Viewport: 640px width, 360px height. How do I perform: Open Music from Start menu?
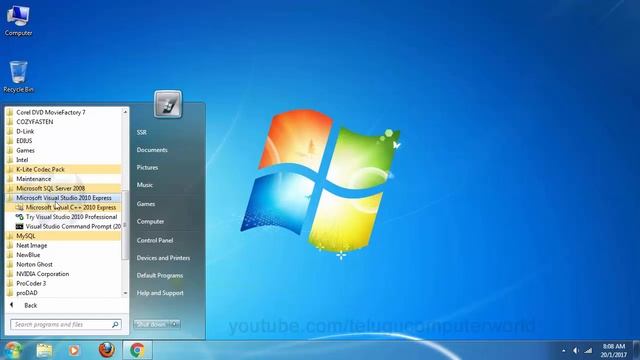point(144,185)
